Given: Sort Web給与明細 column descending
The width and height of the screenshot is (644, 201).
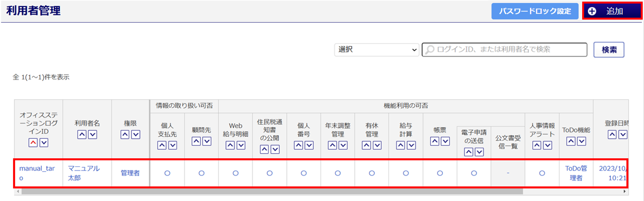Looking at the screenshot, I should 241,146.
